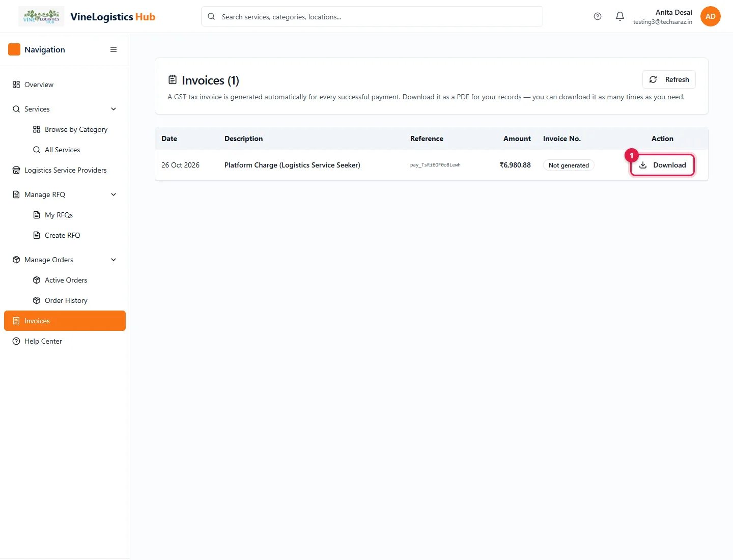Click the Manage RFQ document icon
733x560 pixels.
(16, 194)
